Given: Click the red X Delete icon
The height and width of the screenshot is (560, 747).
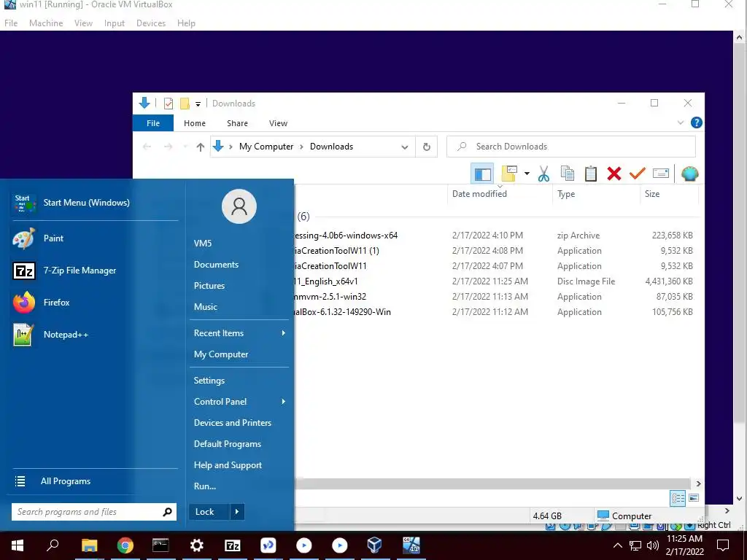Looking at the screenshot, I should 614,174.
